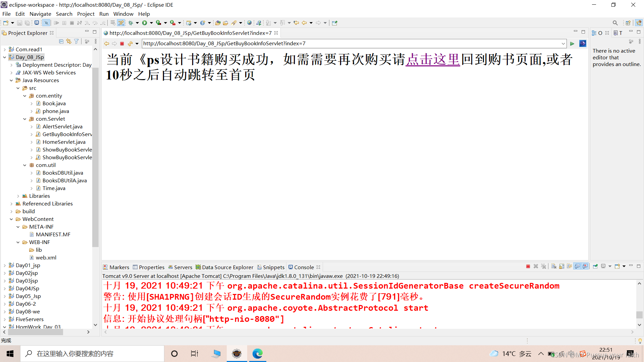Open the Run menu
Image resolution: width=644 pixels, height=362 pixels.
[x=104, y=14]
